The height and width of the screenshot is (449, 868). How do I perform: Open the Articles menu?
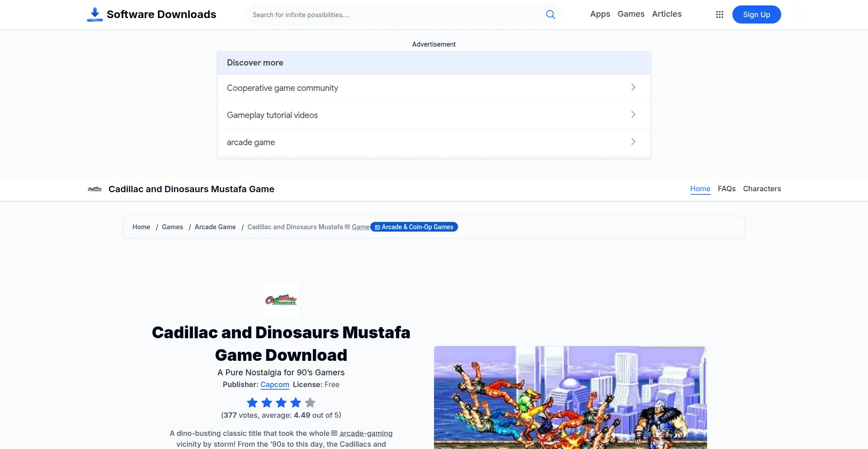pos(667,14)
